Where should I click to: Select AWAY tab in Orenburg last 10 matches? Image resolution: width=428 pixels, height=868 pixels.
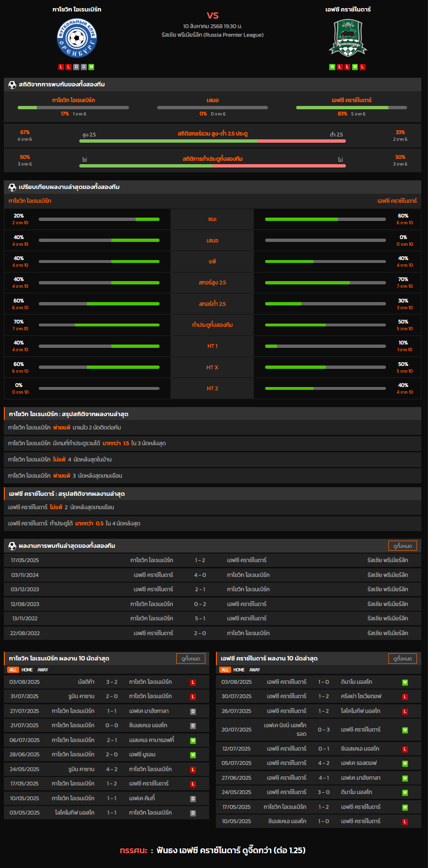click(43, 670)
